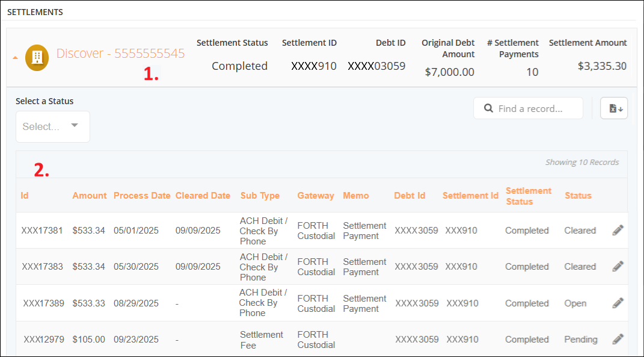Viewport: 644px width, 357px height.
Task: Click the $105.00 amount cell
Action: pyautogui.click(x=89, y=340)
